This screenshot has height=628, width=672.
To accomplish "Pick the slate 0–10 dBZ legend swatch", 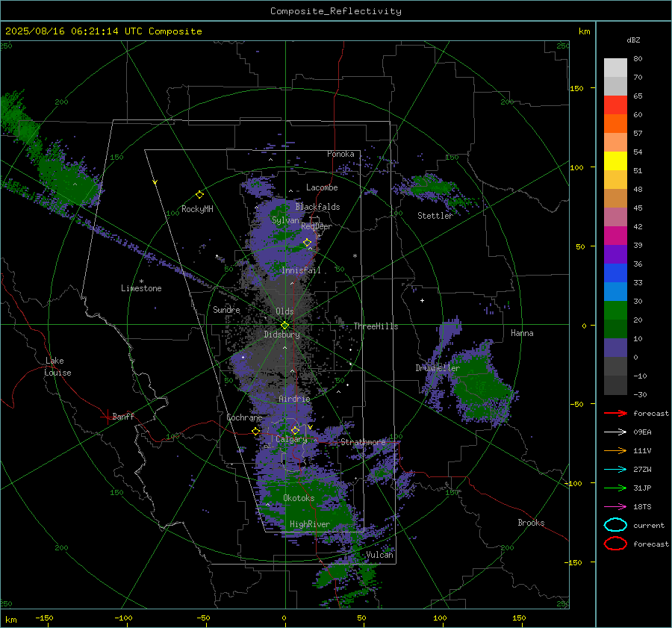I will 615,347.
